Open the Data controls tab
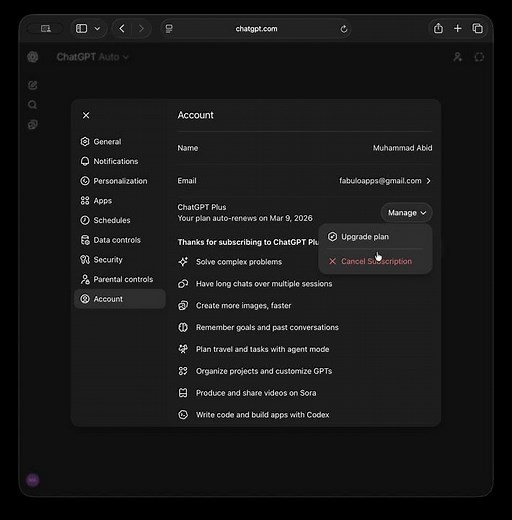Image resolution: width=512 pixels, height=520 pixels. point(120,240)
